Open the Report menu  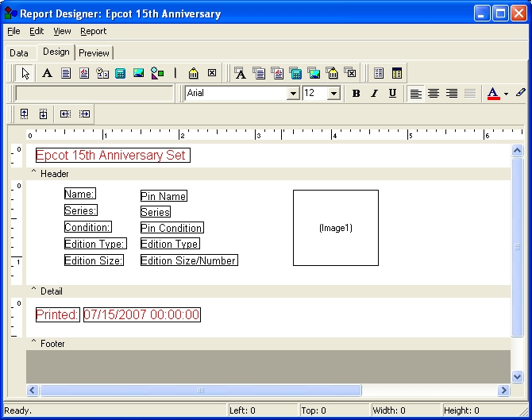coord(94,31)
